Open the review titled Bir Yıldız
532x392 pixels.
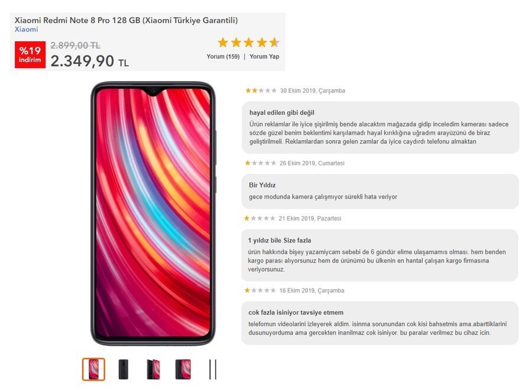[380, 192]
